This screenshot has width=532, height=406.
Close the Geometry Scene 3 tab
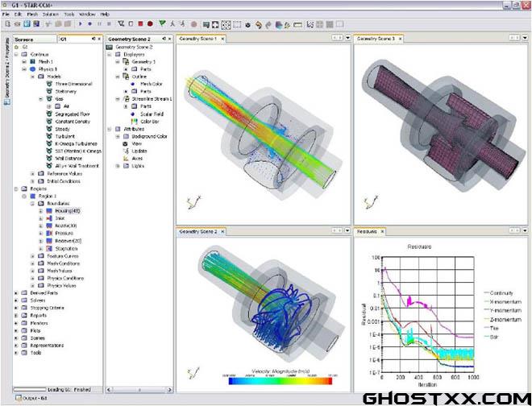click(x=401, y=39)
